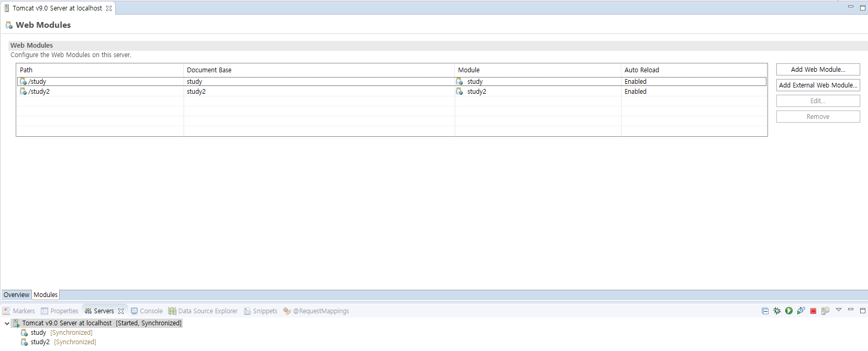Click the @RequestMappings tab icon
Viewport: 868px width, 351px height.
pyautogui.click(x=287, y=311)
